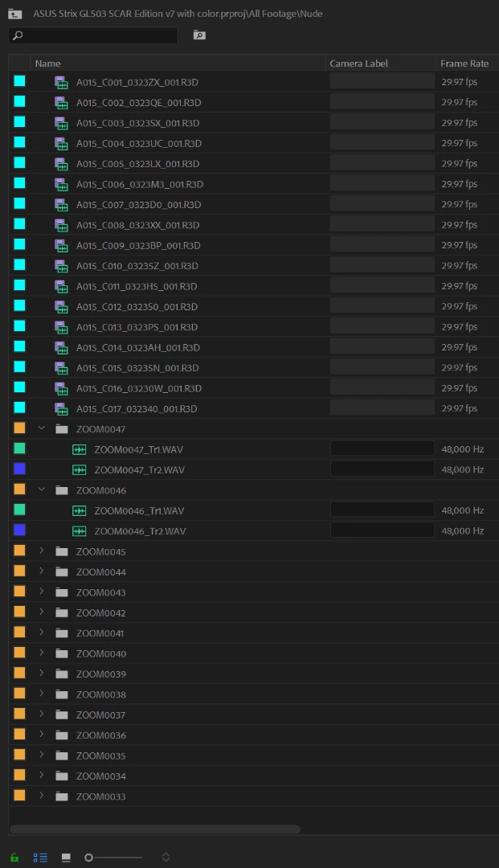Image resolution: width=499 pixels, height=868 pixels.
Task: Select clip name A015_C007_0323D0_001.R3D
Action: coord(139,205)
